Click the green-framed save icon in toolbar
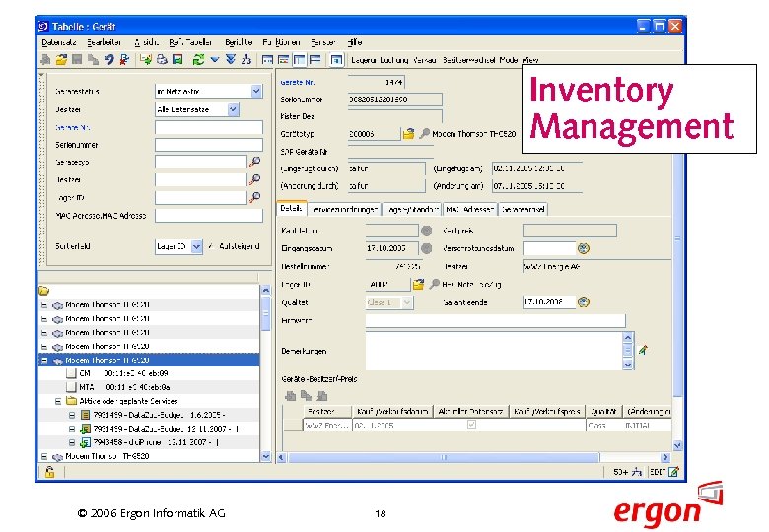 (x=177, y=60)
